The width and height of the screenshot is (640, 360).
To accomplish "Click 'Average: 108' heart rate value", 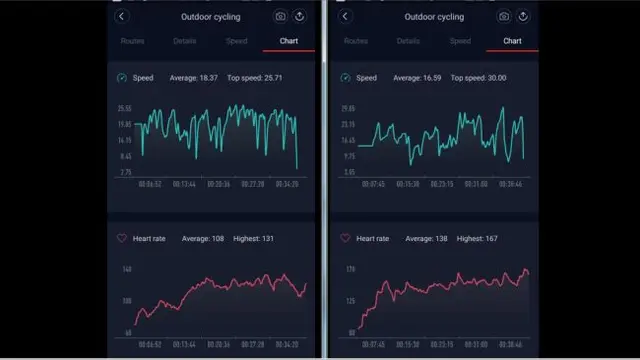I will click(203, 238).
